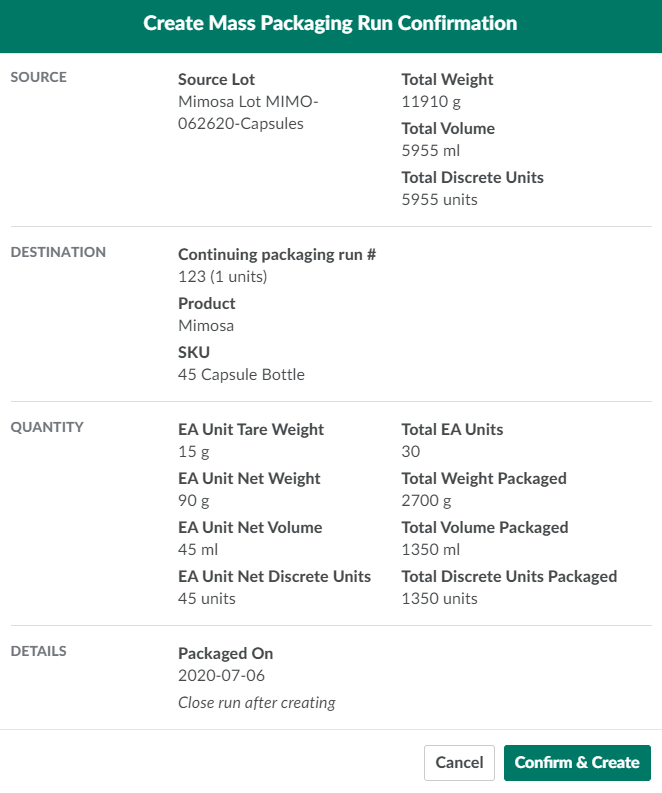Select the Source Lot name text
The width and height of the screenshot is (662, 793).
248,113
